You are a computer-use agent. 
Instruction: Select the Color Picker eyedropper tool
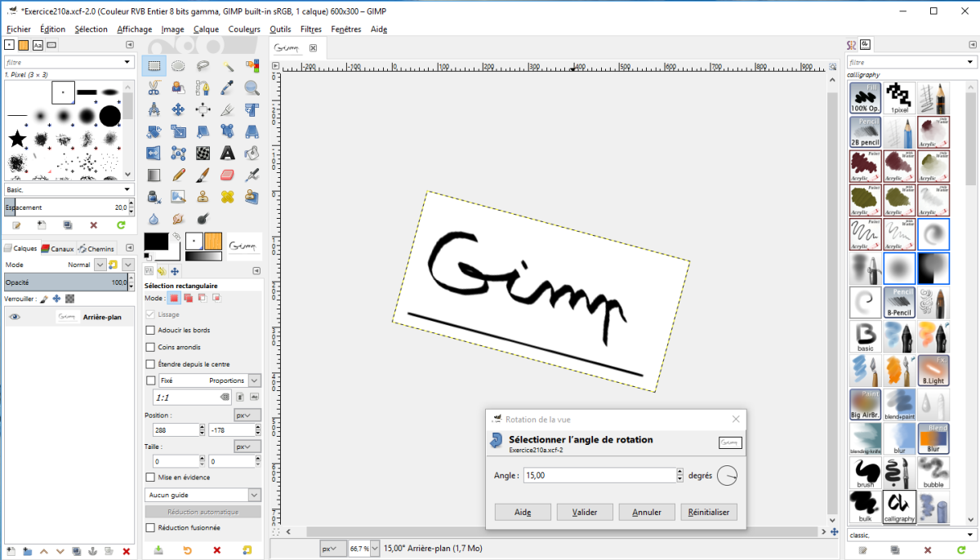coord(228,88)
